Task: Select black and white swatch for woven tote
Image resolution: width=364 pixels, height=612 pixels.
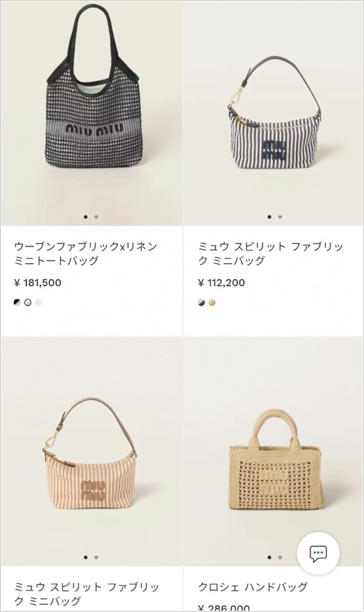Action: click(x=17, y=303)
